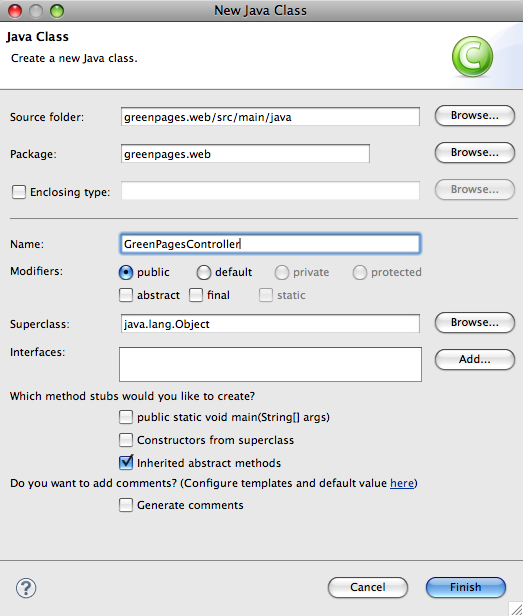Uncheck Inherited abstract methods
523x616 pixels.
pyautogui.click(x=126, y=463)
